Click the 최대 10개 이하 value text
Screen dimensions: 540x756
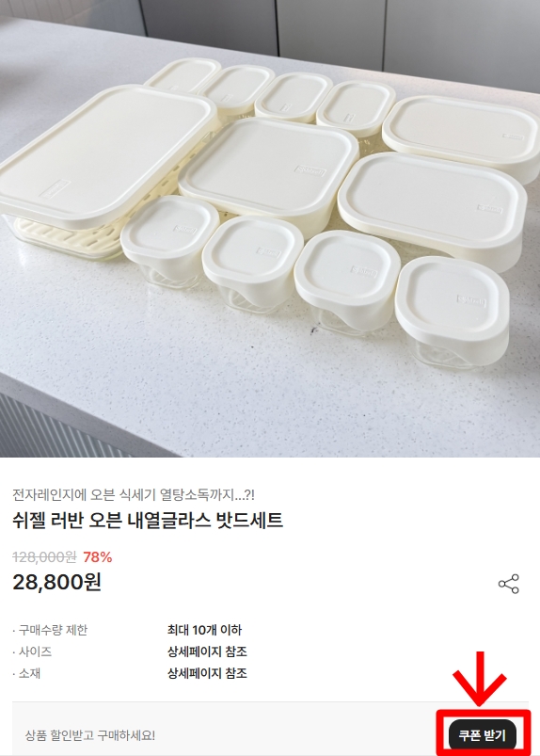(x=204, y=630)
